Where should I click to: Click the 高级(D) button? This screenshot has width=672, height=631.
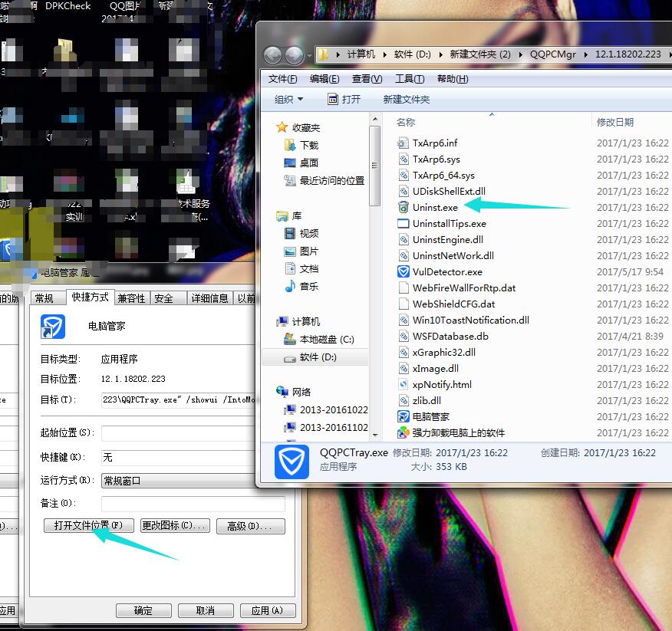tap(250, 526)
